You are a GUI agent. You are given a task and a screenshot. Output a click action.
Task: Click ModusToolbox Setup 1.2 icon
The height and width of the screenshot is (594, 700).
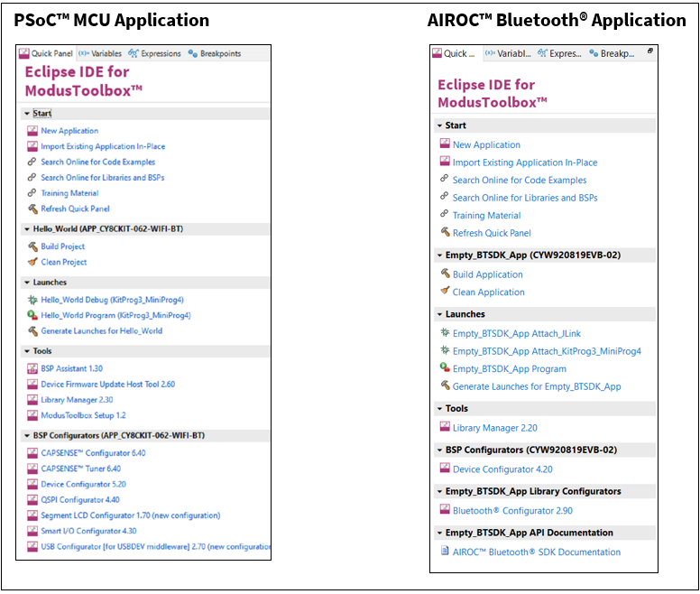[32, 415]
